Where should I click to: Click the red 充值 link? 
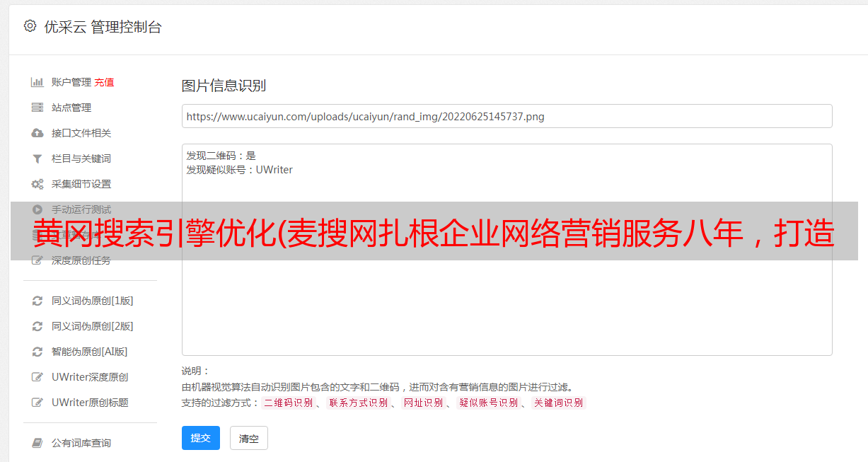tap(104, 82)
